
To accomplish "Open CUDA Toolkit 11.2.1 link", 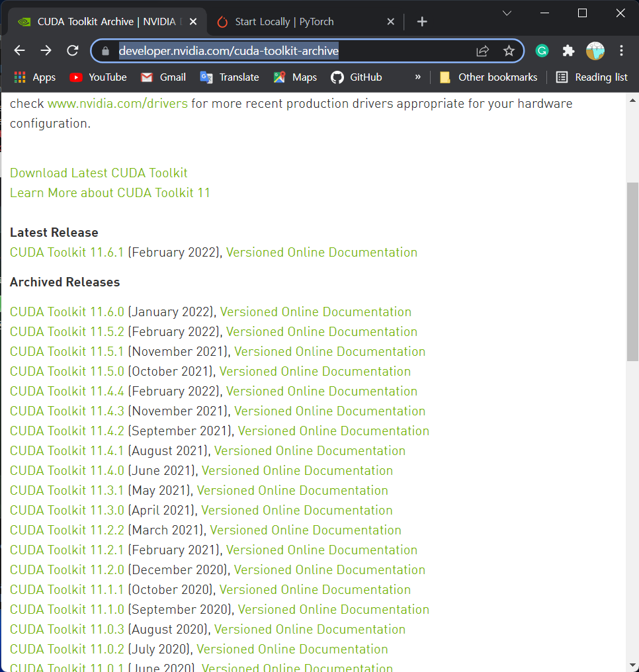I will click(x=67, y=550).
